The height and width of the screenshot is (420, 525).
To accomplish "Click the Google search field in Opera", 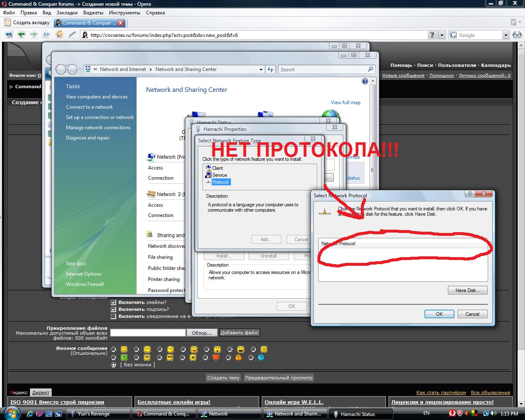I will point(479,35).
